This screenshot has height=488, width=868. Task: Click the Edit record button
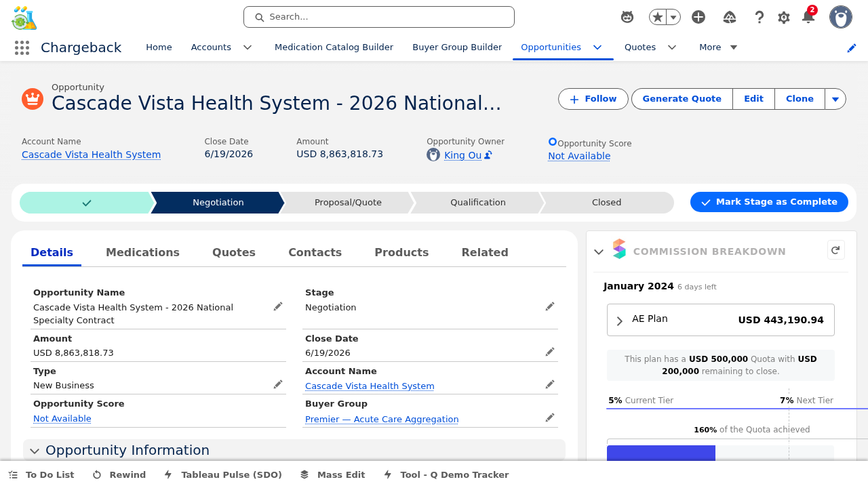coord(753,99)
